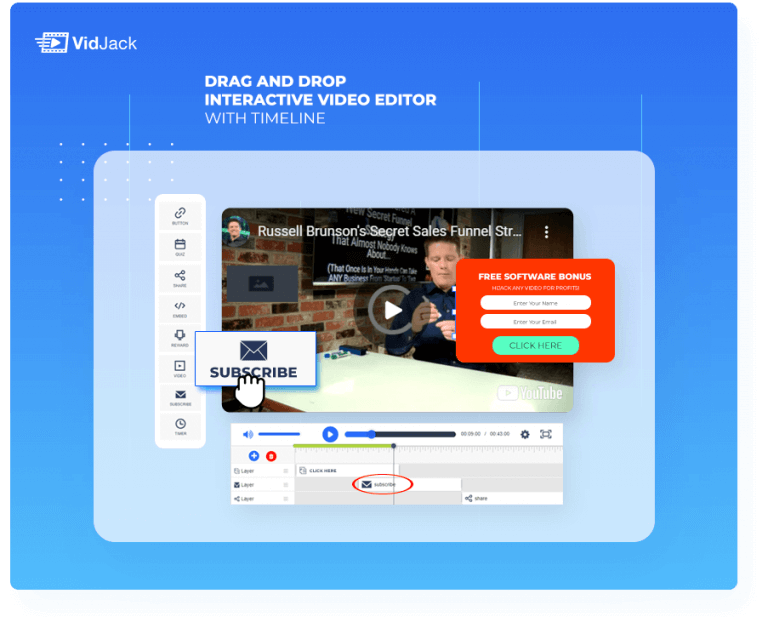Click the video title Russell Brunson's Secret Sales
Image resolution: width=768 pixels, height=628 pixels.
click(x=389, y=231)
